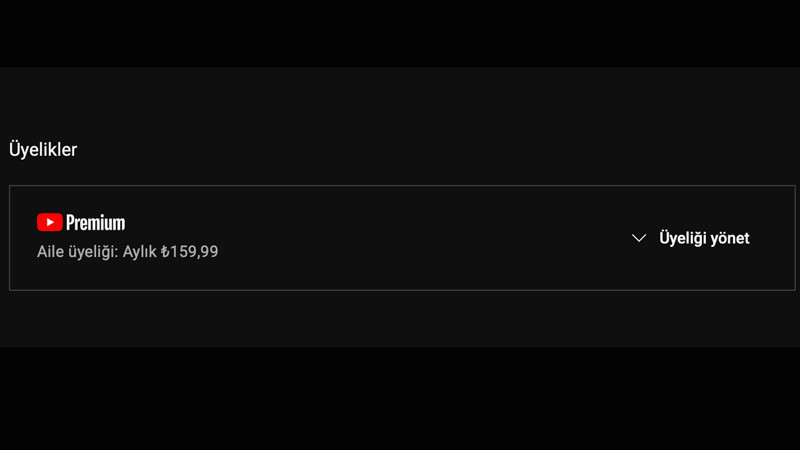Expand the Üyeliği yönet section
The width and height of the screenshot is (800, 450).
690,238
